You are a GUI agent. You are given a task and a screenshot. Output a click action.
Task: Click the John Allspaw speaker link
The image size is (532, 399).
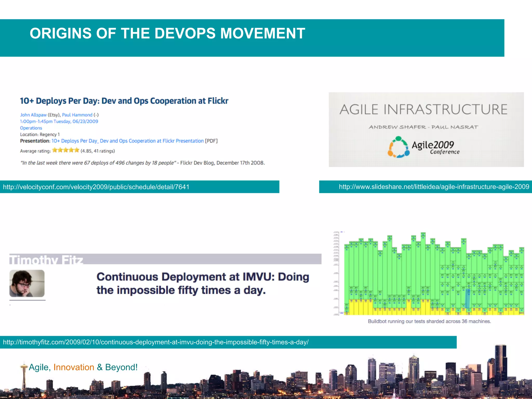coord(33,115)
